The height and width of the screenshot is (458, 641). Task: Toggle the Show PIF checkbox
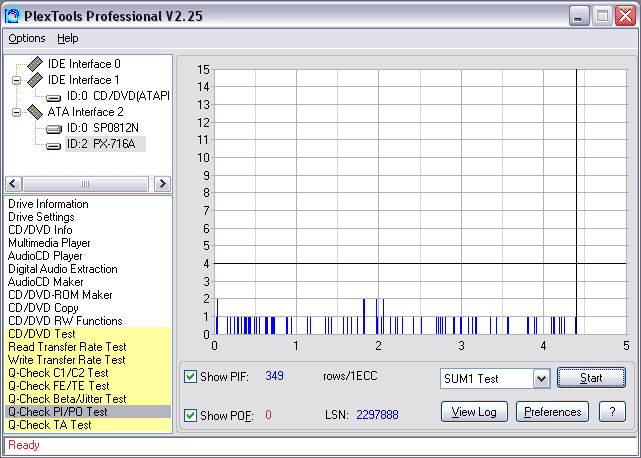[x=190, y=377]
